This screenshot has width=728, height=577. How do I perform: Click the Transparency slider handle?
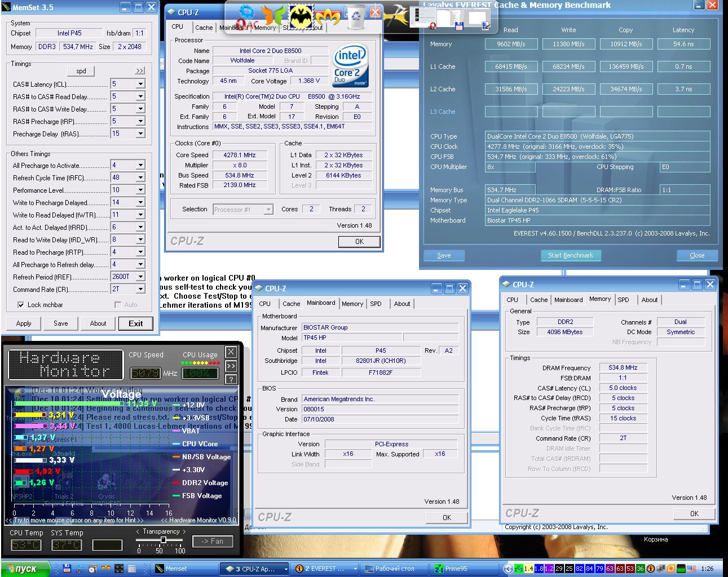click(164, 540)
